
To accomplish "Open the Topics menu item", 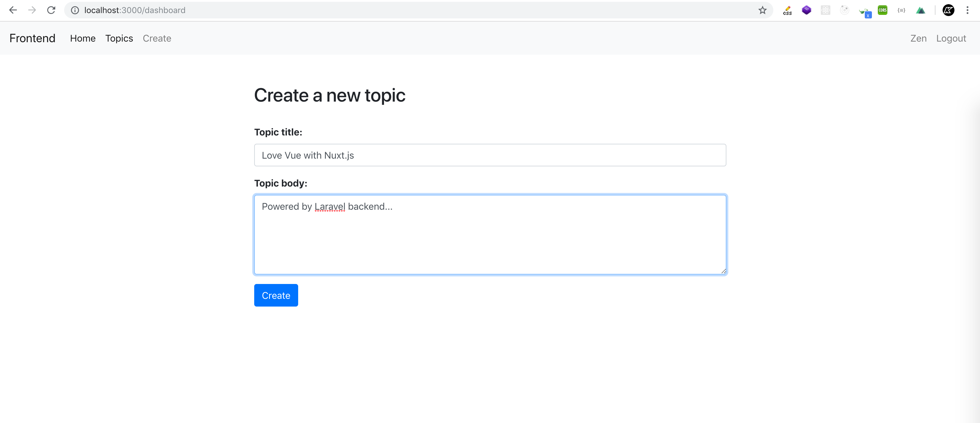I will point(119,38).
